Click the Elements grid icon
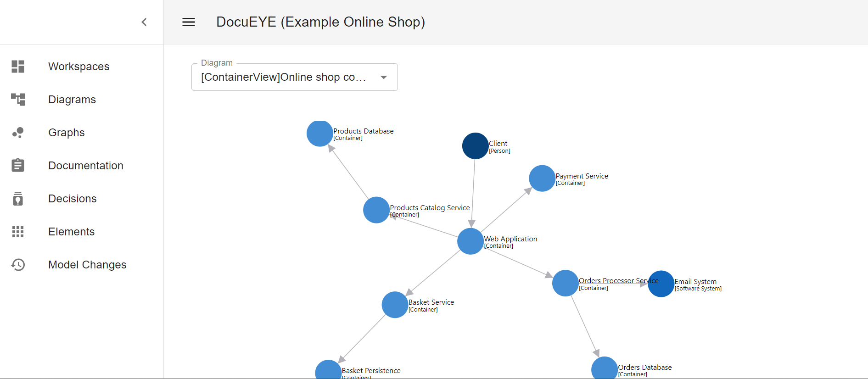Viewport: 868px width, 379px height. coord(18,232)
